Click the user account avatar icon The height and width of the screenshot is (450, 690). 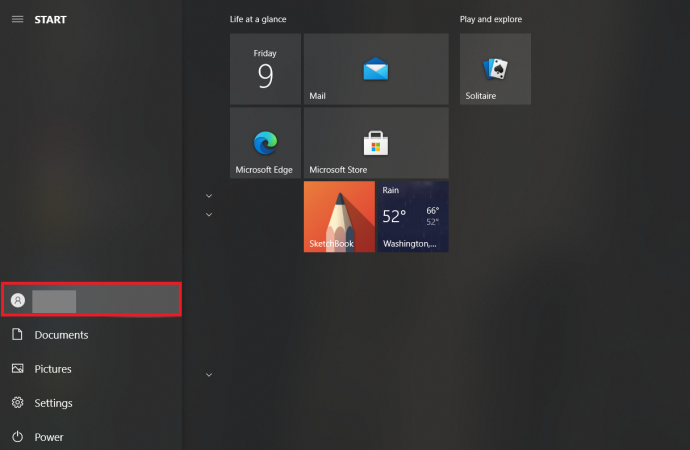pos(18,300)
